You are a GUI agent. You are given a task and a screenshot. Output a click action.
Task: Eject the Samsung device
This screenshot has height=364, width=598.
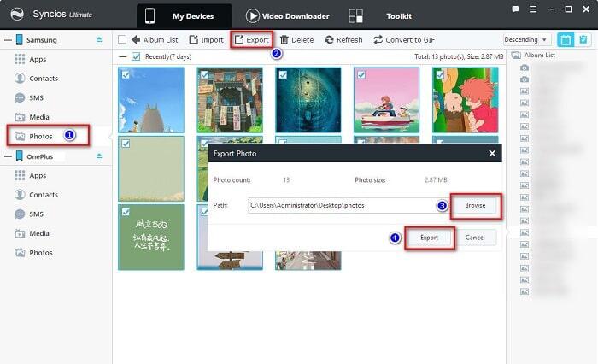[x=99, y=40]
